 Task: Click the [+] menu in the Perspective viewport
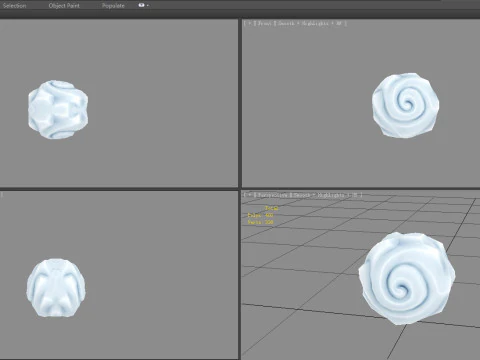point(250,195)
